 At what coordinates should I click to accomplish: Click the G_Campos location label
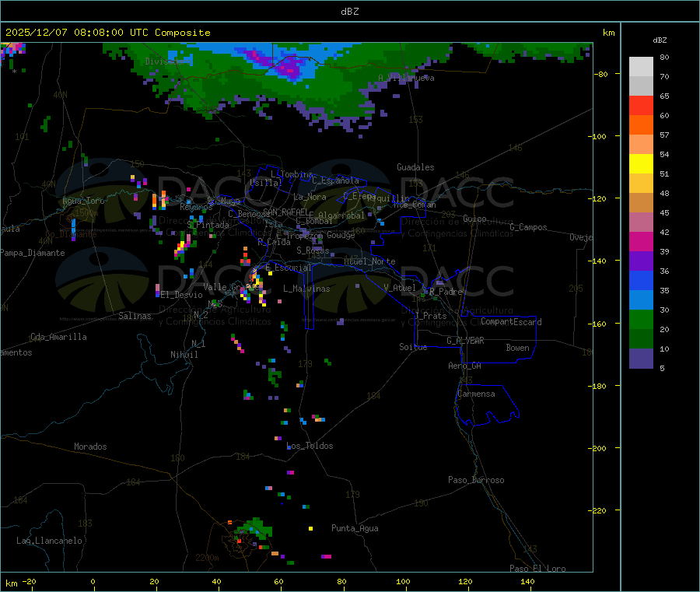point(528,227)
